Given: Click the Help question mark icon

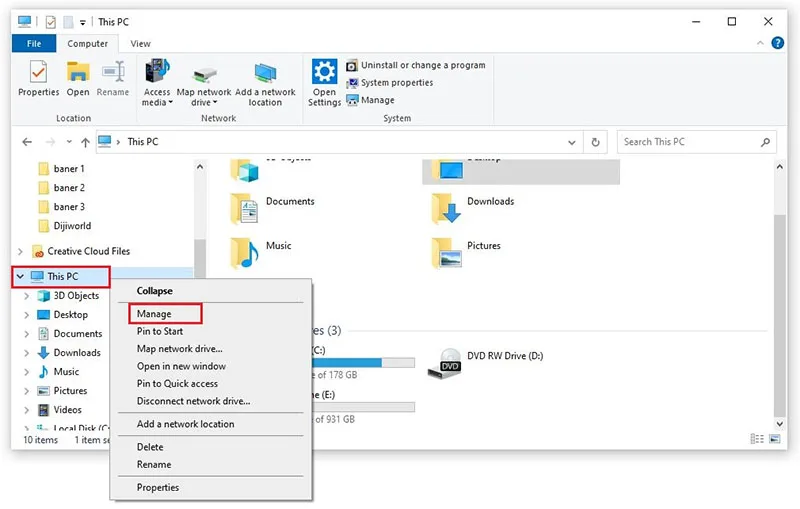Looking at the screenshot, I should (778, 43).
